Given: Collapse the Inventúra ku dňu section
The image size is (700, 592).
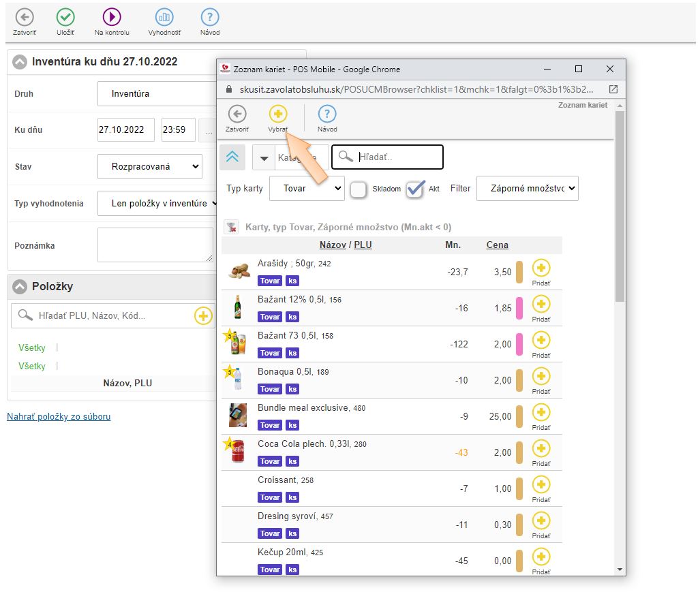Looking at the screenshot, I should click(20, 62).
